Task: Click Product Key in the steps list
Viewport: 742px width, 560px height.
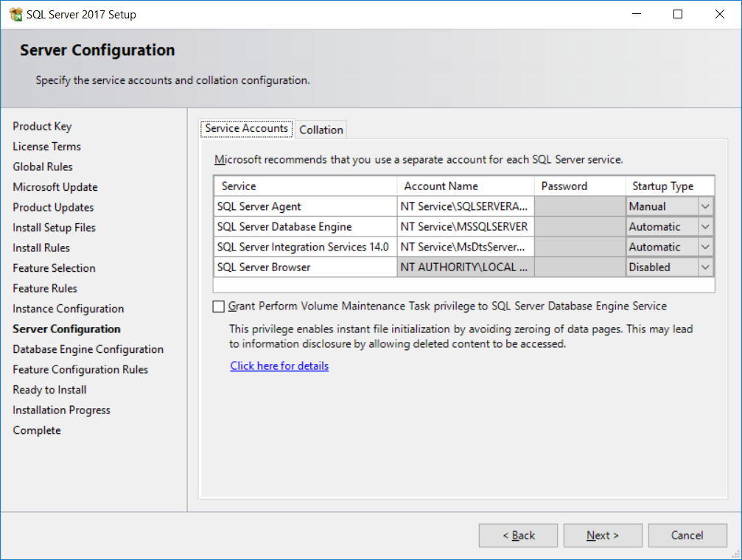Action: coord(42,127)
